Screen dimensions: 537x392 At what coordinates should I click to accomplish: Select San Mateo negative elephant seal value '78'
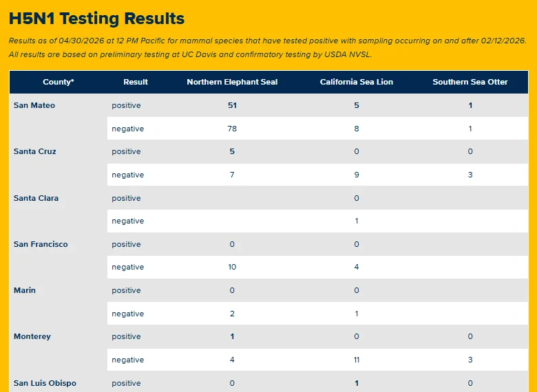[232, 129]
